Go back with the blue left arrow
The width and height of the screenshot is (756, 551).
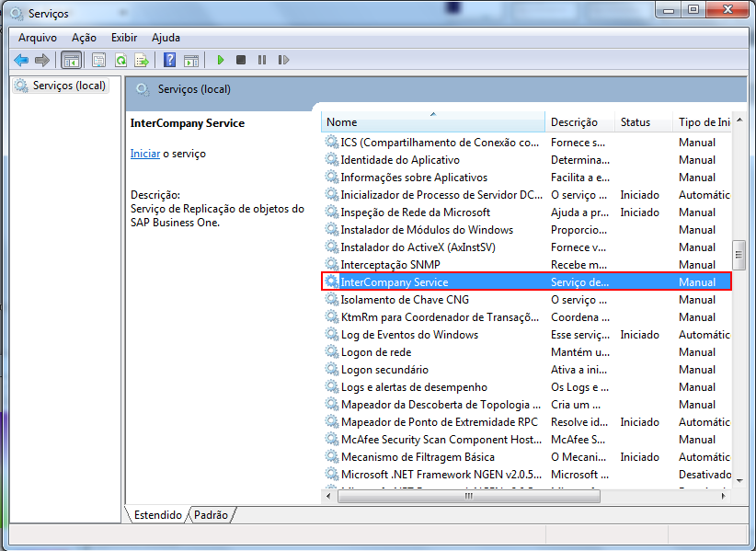tap(21, 61)
